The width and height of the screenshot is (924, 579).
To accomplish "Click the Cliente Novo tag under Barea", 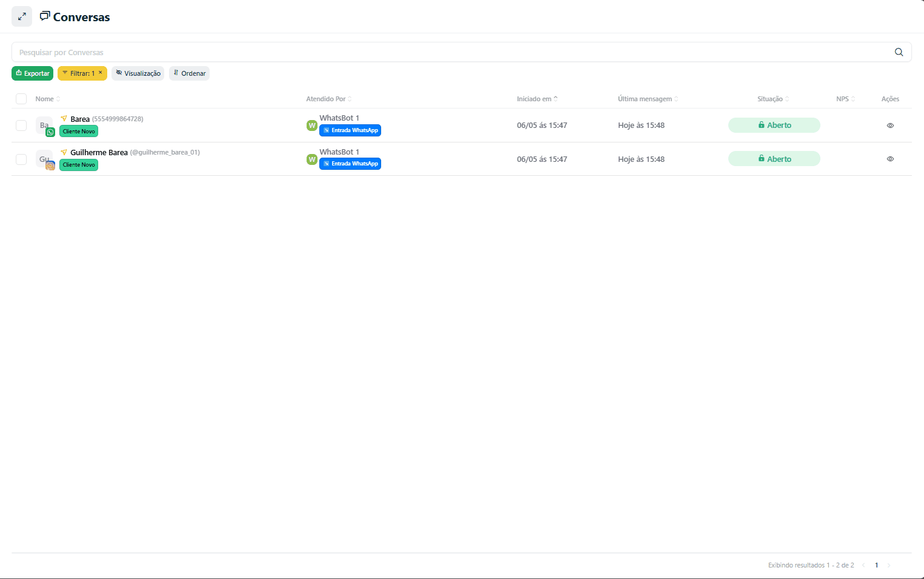I will point(79,131).
